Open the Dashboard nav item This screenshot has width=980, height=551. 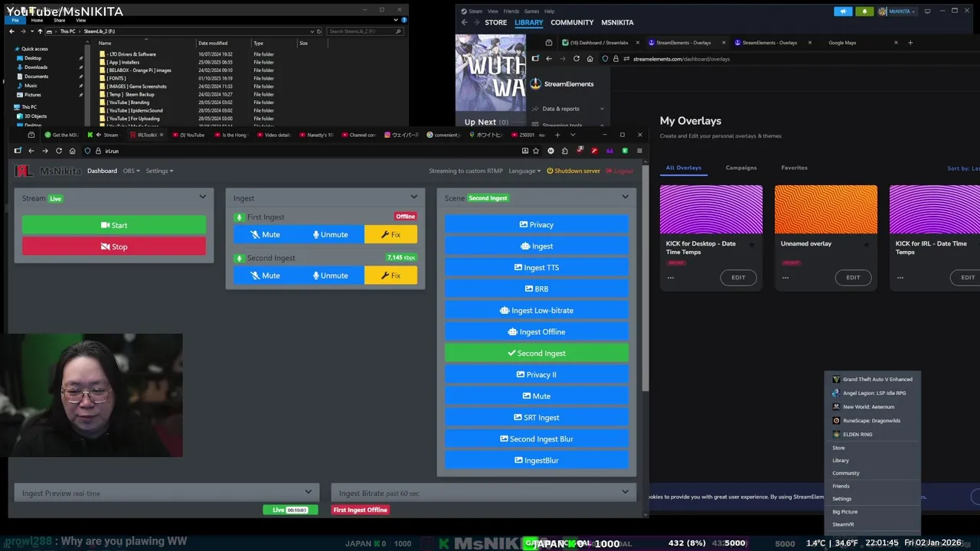102,171
